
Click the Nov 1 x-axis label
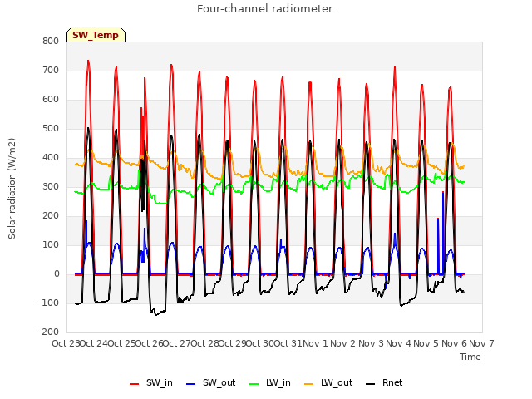tap(315, 343)
